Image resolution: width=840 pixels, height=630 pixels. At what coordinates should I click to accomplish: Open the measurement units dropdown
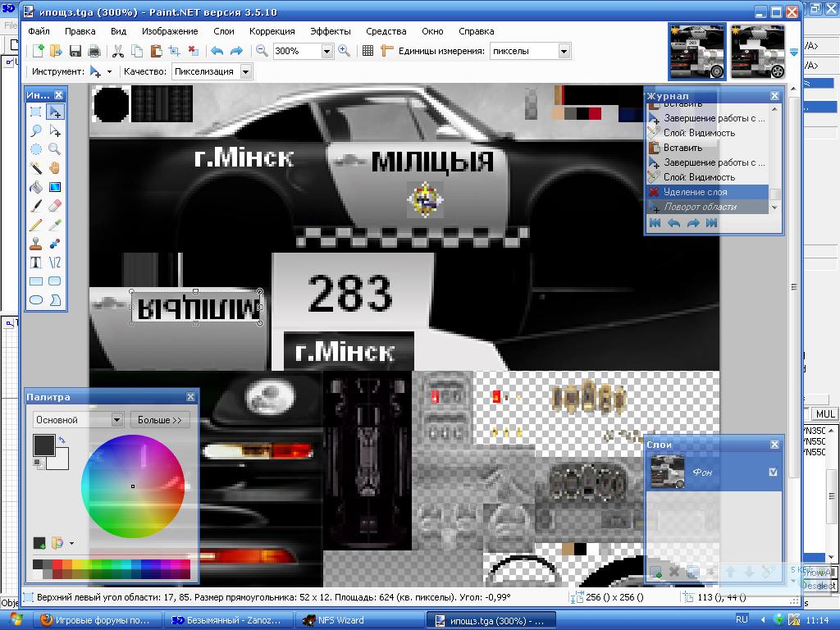pos(564,51)
